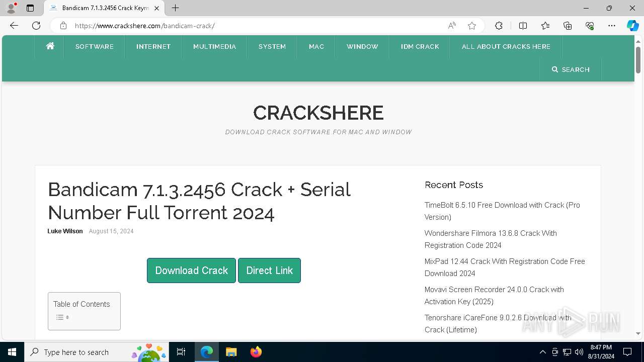The height and width of the screenshot is (362, 644).
Task: Open the MULTIMEDIA menu
Action: tap(214, 46)
